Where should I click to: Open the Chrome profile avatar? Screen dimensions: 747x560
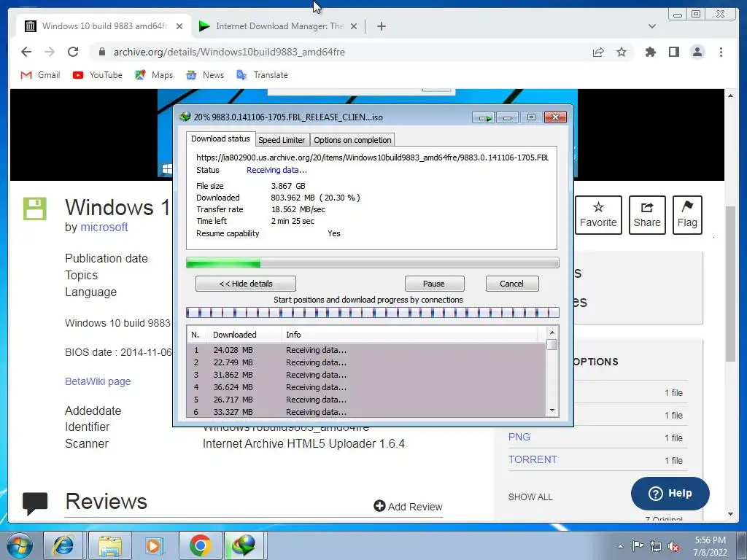point(697,52)
